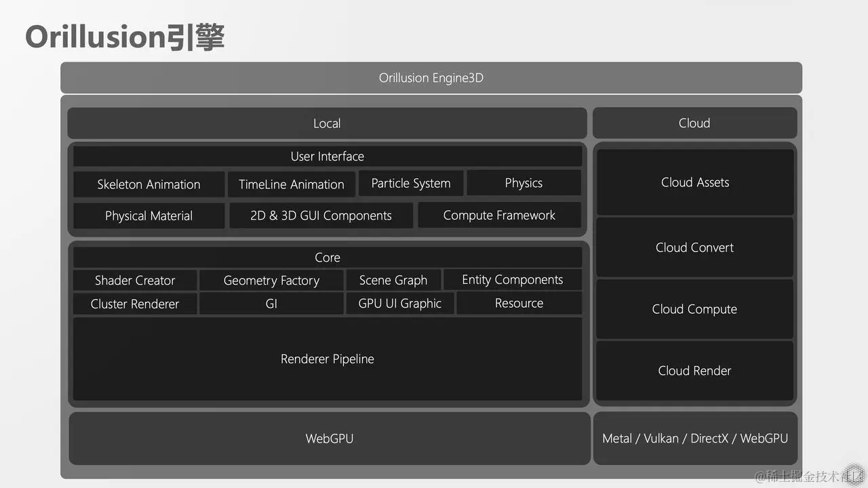The height and width of the screenshot is (488, 868).
Task: Click the Orillusion Engine3D header bar
Action: coord(431,78)
